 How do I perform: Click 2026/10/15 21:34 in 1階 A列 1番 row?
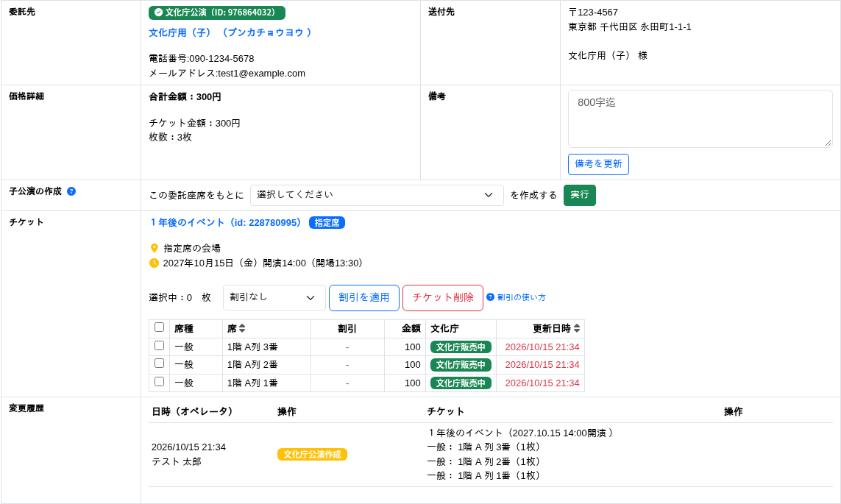pyautogui.click(x=542, y=383)
